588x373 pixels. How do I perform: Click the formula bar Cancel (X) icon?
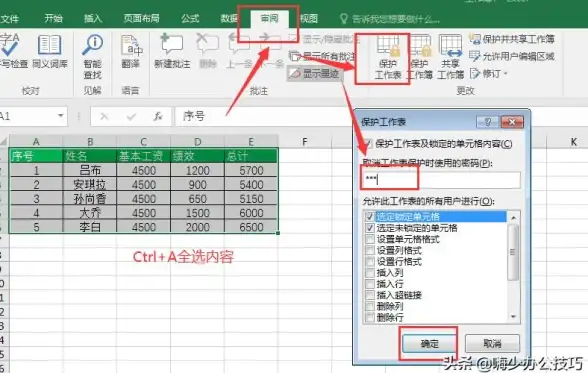(x=104, y=117)
